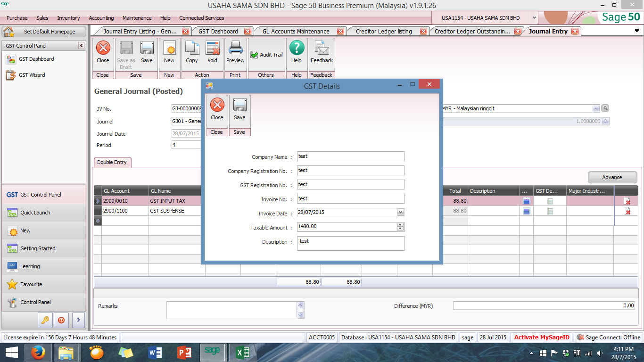Open Excel from taskbar

tap(242, 353)
